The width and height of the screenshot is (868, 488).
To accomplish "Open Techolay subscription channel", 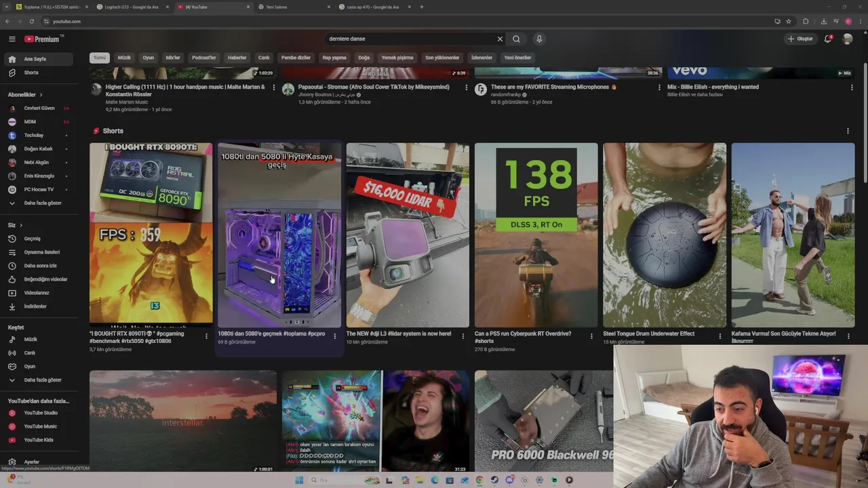I will click(39, 136).
